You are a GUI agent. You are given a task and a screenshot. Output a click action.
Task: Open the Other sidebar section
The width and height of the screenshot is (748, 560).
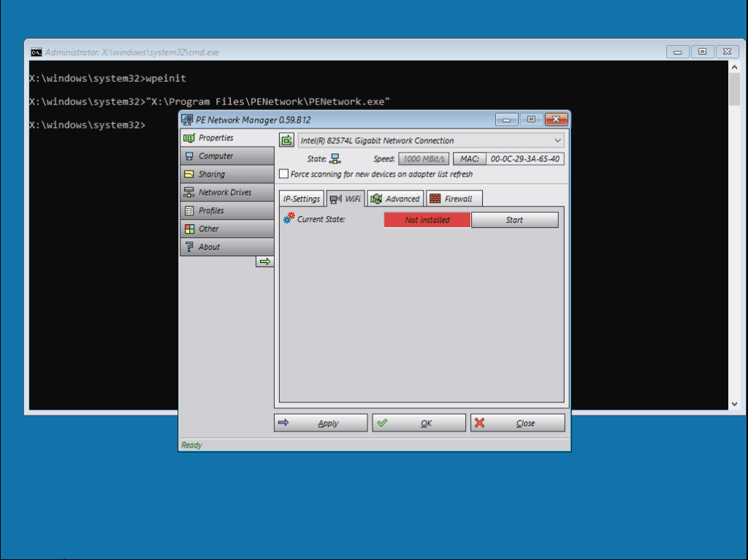pos(226,229)
